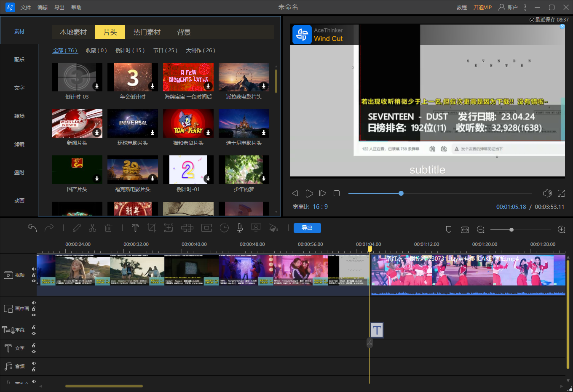Filter by 倒计时 ( 15 ) category

(130, 50)
